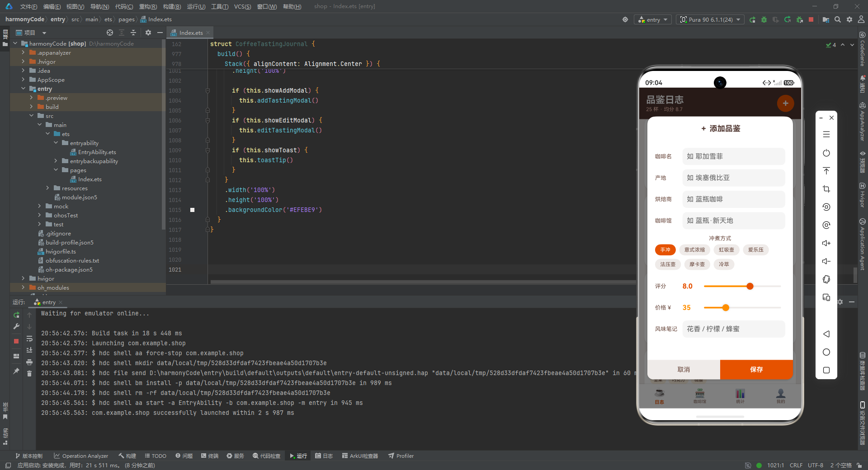Click the 咖啡名 input field
The height and width of the screenshot is (470, 868).
[733, 156]
